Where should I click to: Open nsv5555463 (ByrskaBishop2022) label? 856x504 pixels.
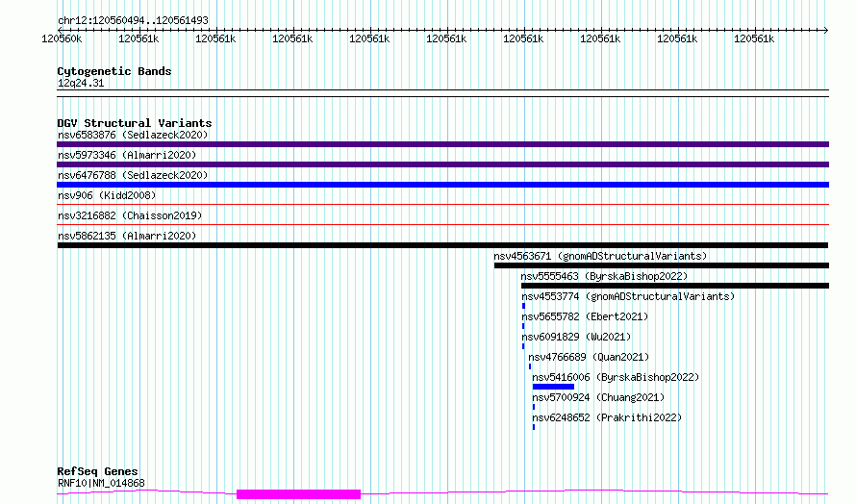pyautogui.click(x=604, y=276)
